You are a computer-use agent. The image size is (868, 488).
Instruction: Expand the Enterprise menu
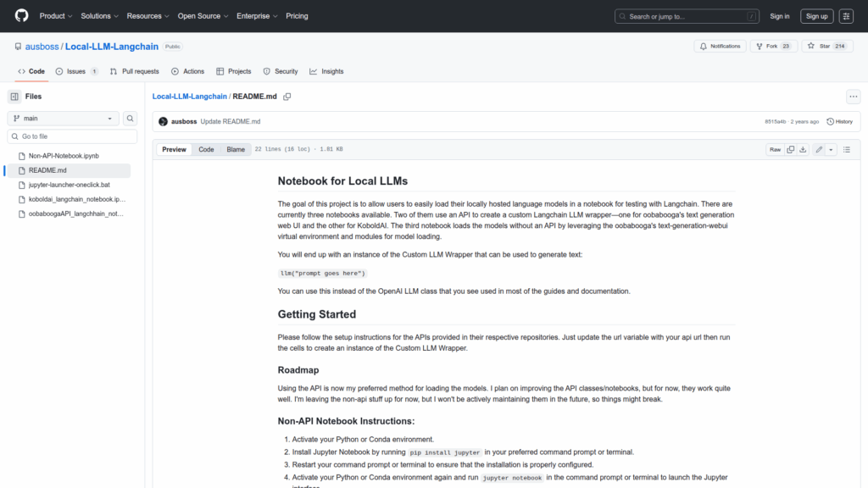(257, 16)
